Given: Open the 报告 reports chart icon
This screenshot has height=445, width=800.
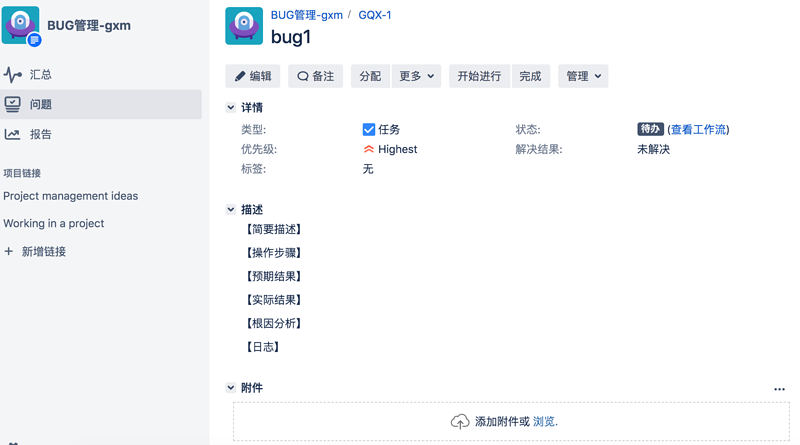Looking at the screenshot, I should pyautogui.click(x=12, y=134).
